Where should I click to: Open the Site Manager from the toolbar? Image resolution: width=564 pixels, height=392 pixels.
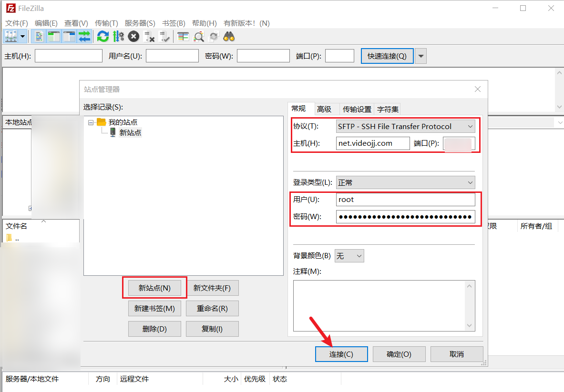(x=10, y=36)
